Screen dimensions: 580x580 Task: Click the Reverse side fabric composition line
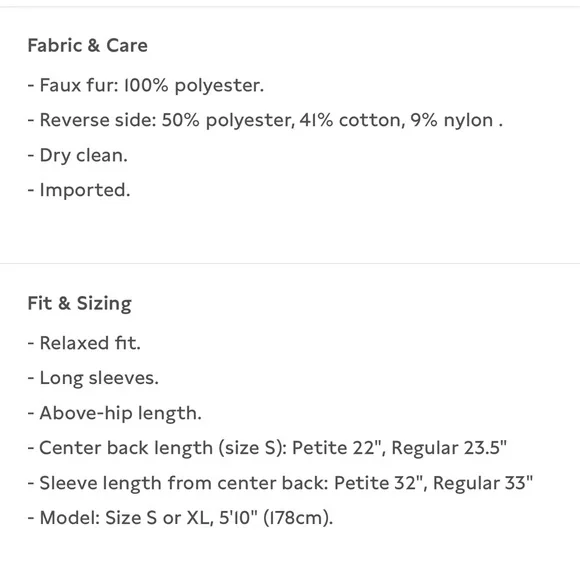[x=265, y=120]
